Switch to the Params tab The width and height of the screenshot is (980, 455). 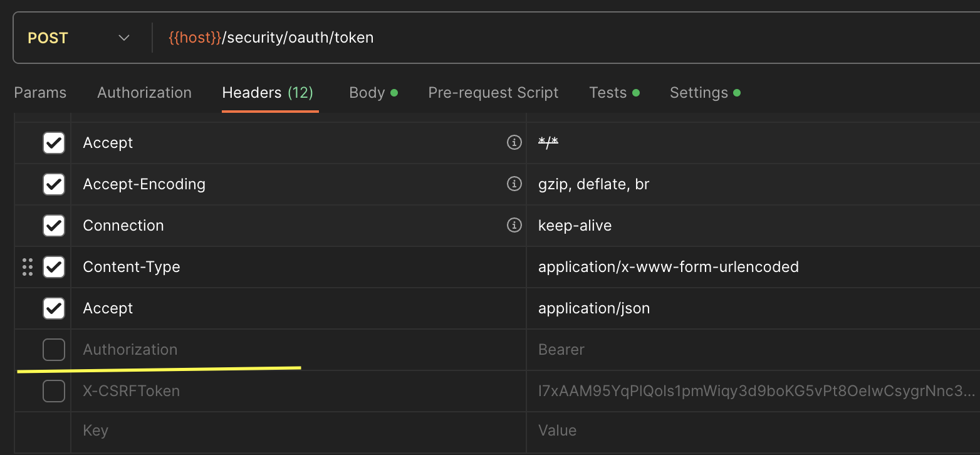point(40,93)
